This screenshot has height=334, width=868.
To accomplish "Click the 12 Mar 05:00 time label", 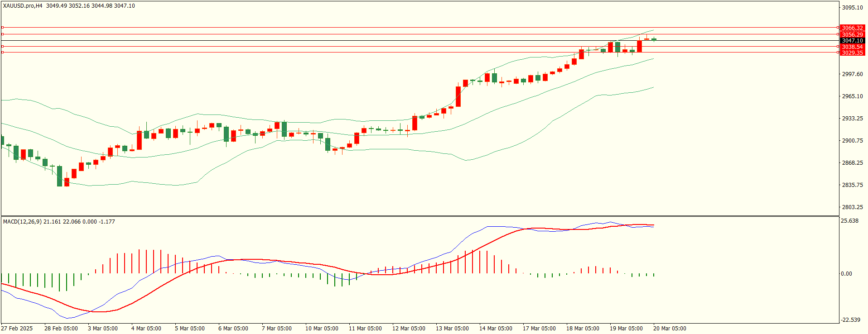I will click(409, 329).
